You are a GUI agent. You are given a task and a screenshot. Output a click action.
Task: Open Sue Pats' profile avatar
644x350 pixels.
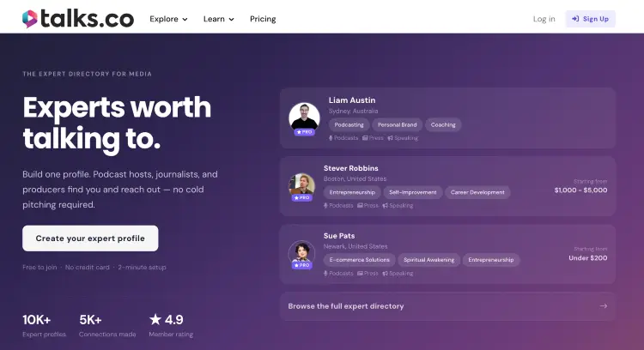(x=302, y=252)
